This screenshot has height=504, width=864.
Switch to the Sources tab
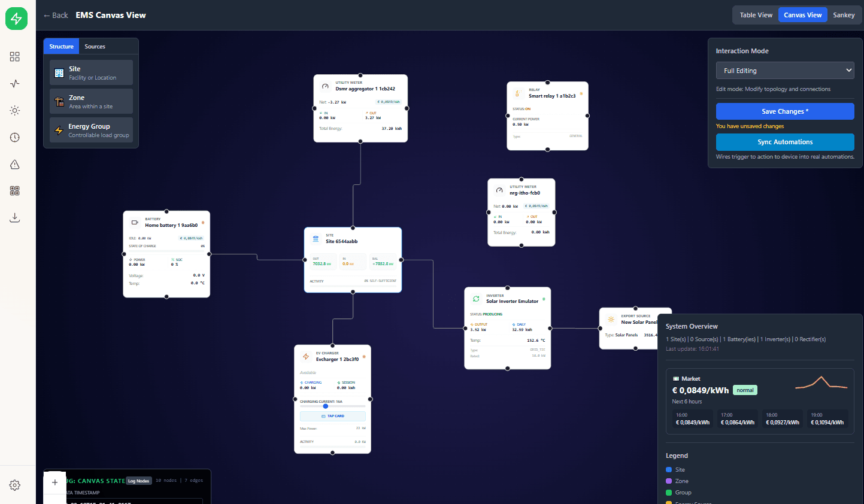click(96, 46)
